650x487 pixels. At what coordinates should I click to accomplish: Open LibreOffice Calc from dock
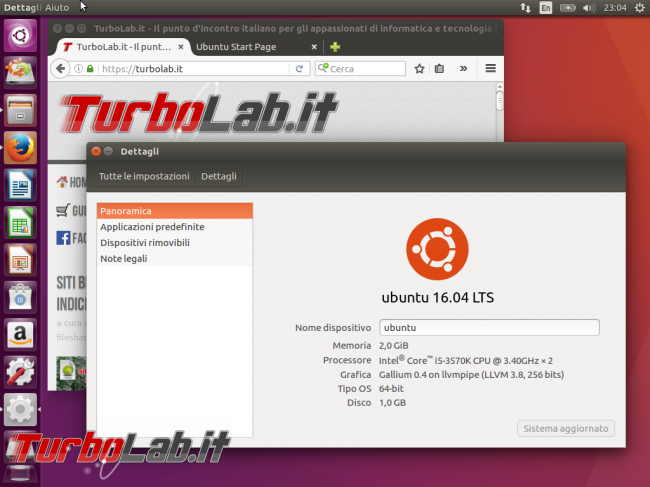click(20, 223)
